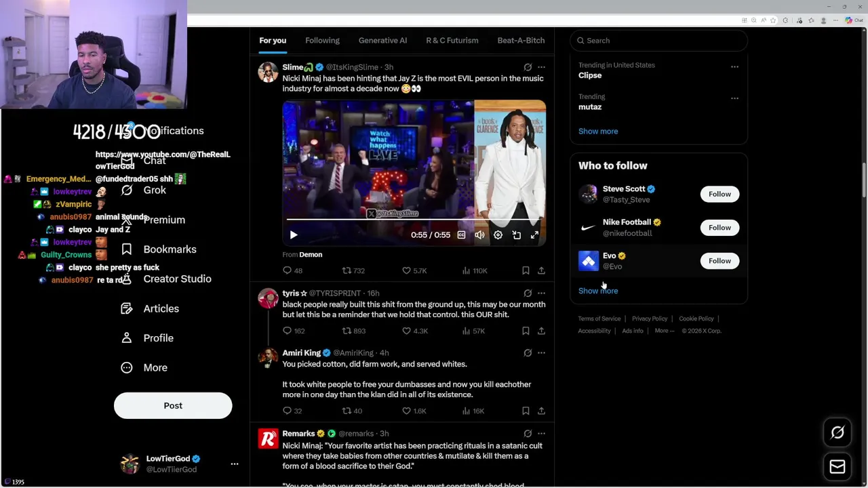Switch to the Following tab
Image resolution: width=868 pixels, height=488 pixels.
pos(322,41)
